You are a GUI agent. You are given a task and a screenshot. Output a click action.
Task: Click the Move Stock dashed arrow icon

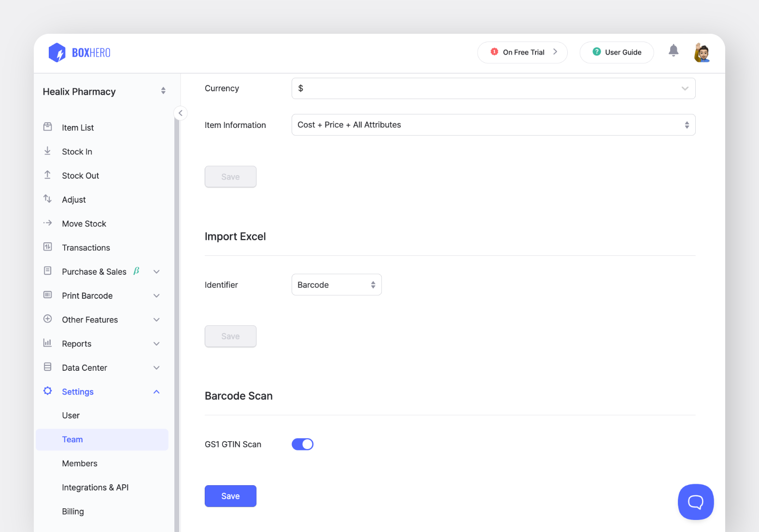[x=48, y=223]
